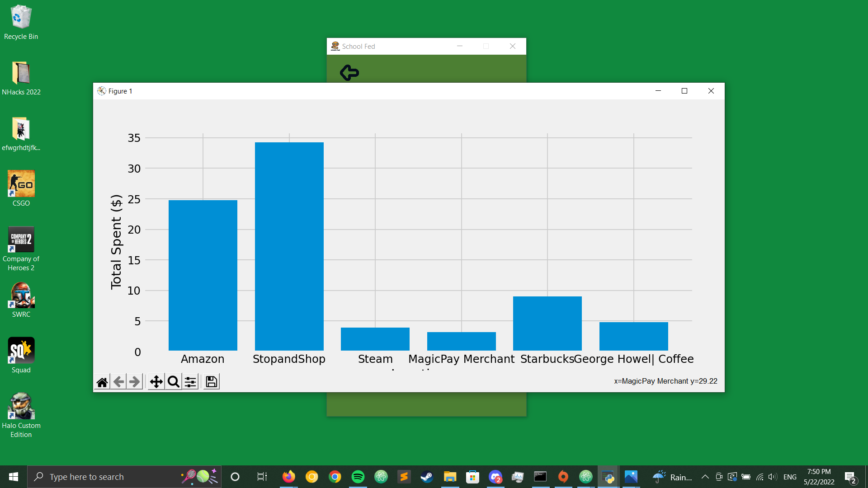Click the StopandShop bar in chart

tap(289, 246)
